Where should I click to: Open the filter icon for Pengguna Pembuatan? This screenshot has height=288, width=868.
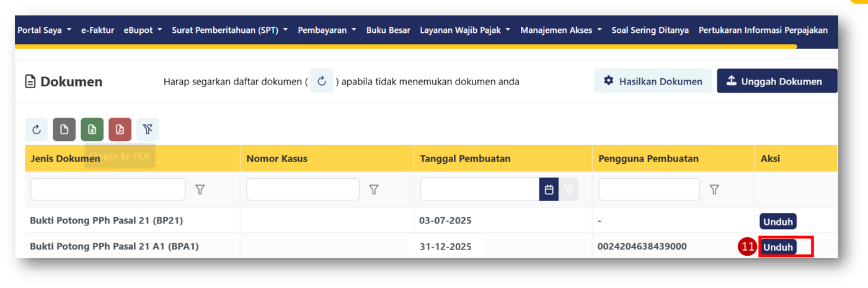click(714, 189)
